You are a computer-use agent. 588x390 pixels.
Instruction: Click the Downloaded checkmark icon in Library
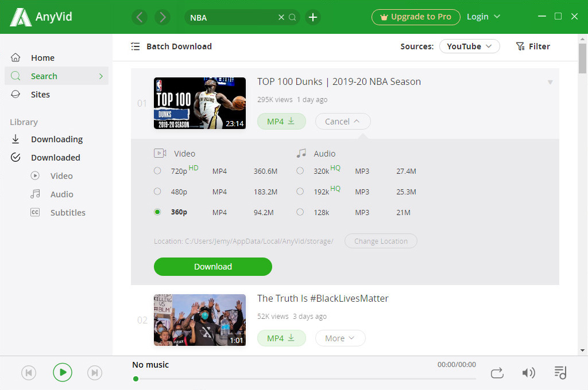16,157
